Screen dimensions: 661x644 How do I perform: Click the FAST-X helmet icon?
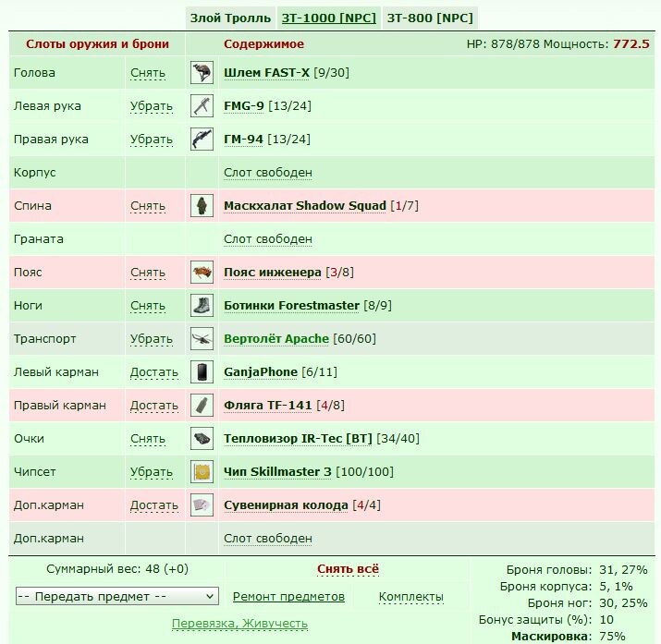202,72
